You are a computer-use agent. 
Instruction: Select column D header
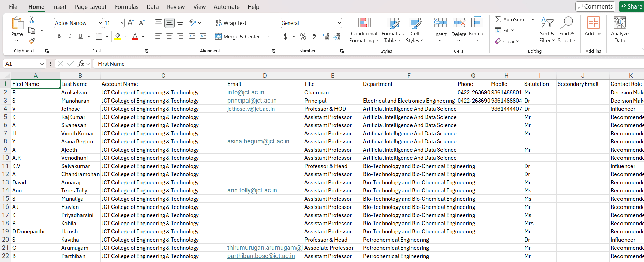point(265,76)
